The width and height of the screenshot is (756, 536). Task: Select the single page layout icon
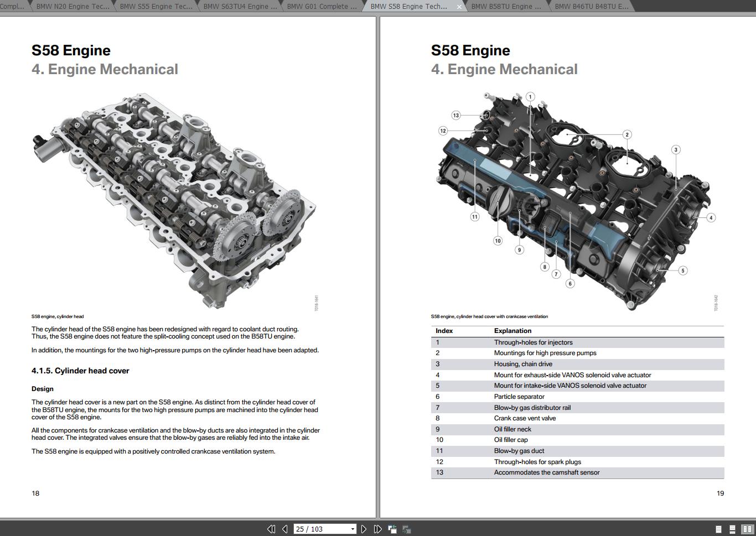pyautogui.click(x=718, y=529)
